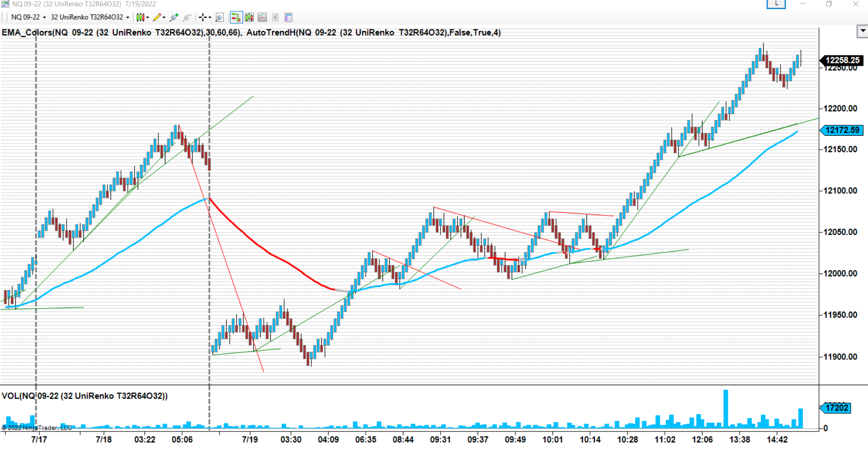Image resolution: width=868 pixels, height=451 pixels.
Task: Click the 12172.59 EMA value marker
Action: 842,130
